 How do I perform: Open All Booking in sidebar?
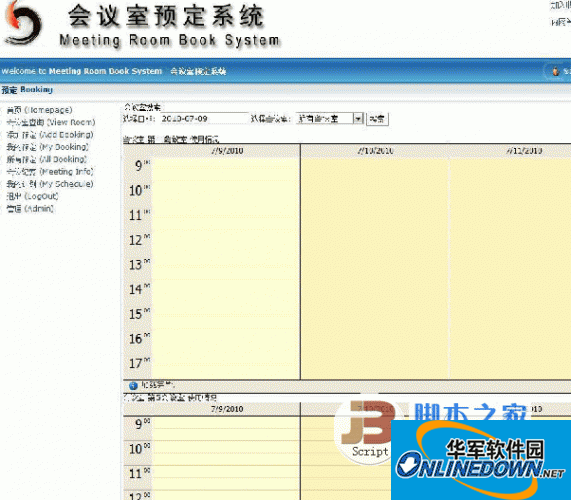(47, 159)
